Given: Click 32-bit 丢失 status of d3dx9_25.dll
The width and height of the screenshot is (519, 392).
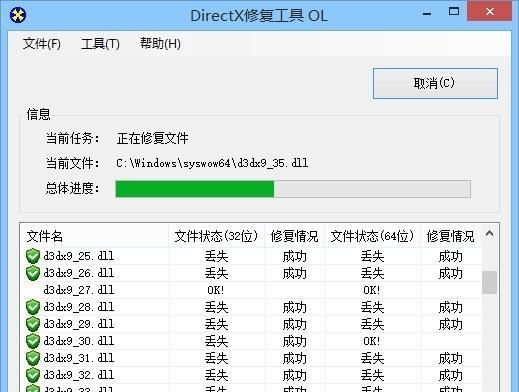Looking at the screenshot, I should coord(216,256).
